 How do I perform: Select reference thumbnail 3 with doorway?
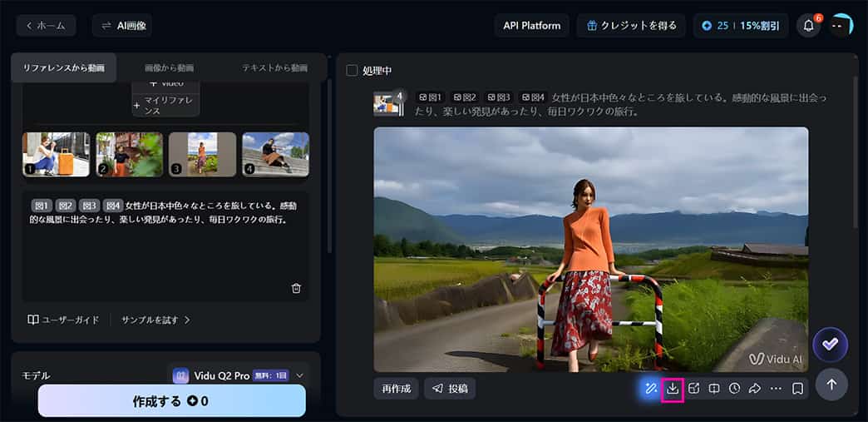(x=203, y=154)
